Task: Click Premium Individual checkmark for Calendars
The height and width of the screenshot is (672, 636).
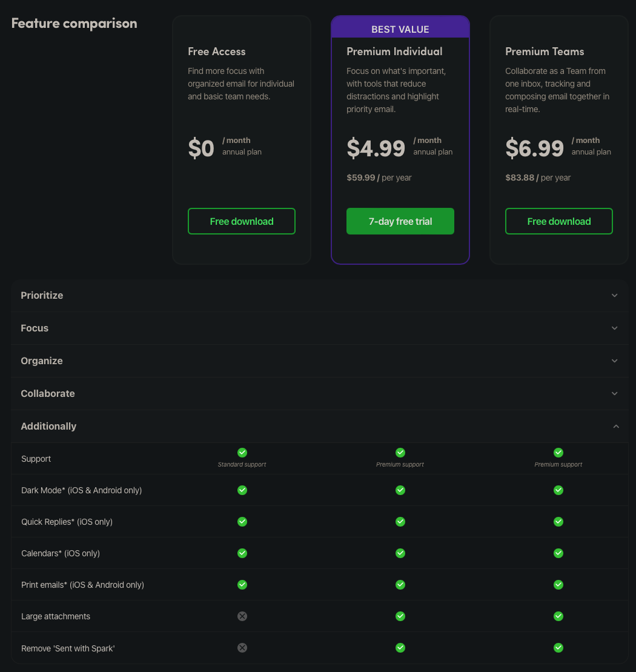Action: [x=400, y=553]
